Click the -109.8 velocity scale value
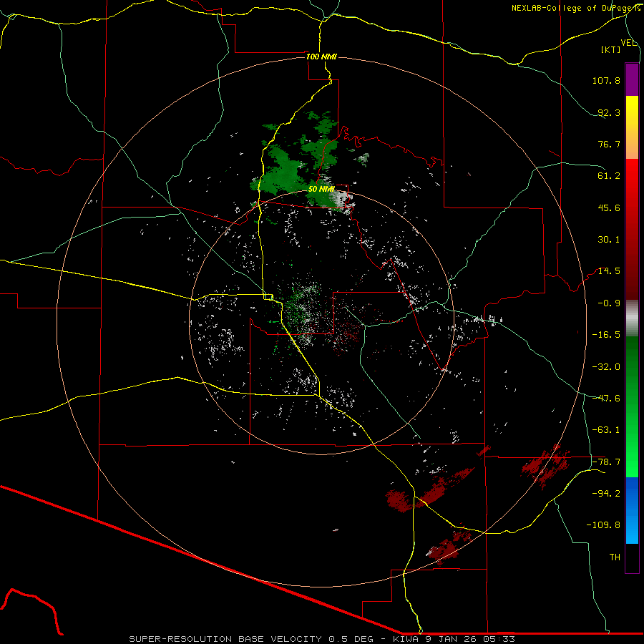The height and width of the screenshot is (644, 644). coord(604,525)
